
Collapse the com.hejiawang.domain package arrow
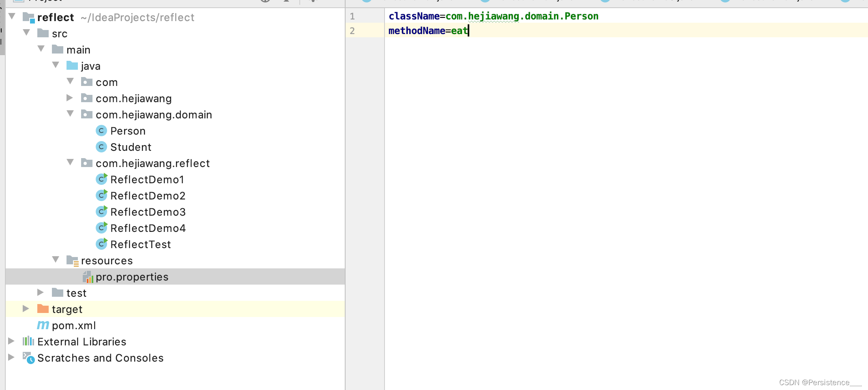pyautogui.click(x=70, y=114)
